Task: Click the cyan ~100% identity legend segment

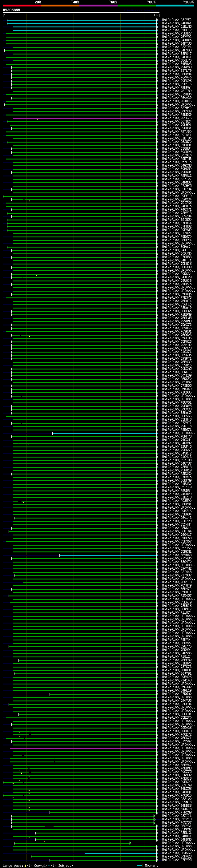Action: tap(175, 6)
